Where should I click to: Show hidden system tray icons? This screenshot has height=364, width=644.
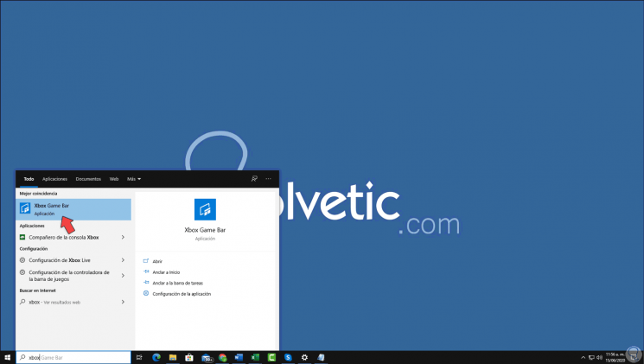[583, 357]
